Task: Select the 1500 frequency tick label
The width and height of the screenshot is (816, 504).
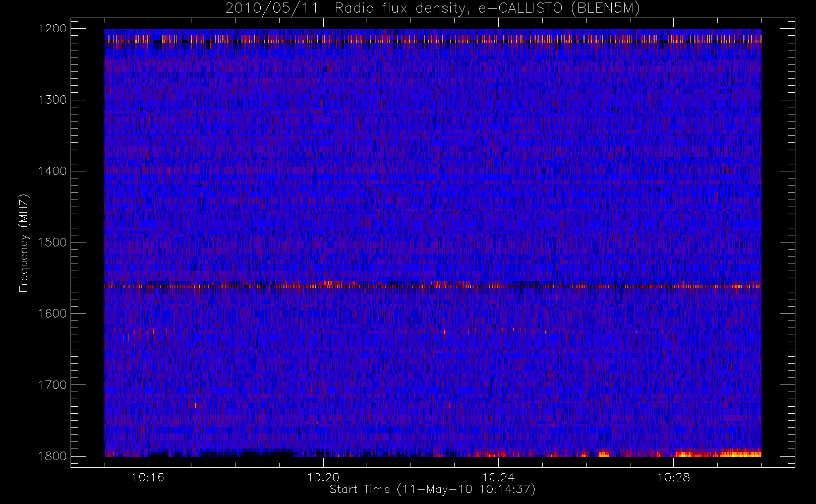Action: point(52,242)
